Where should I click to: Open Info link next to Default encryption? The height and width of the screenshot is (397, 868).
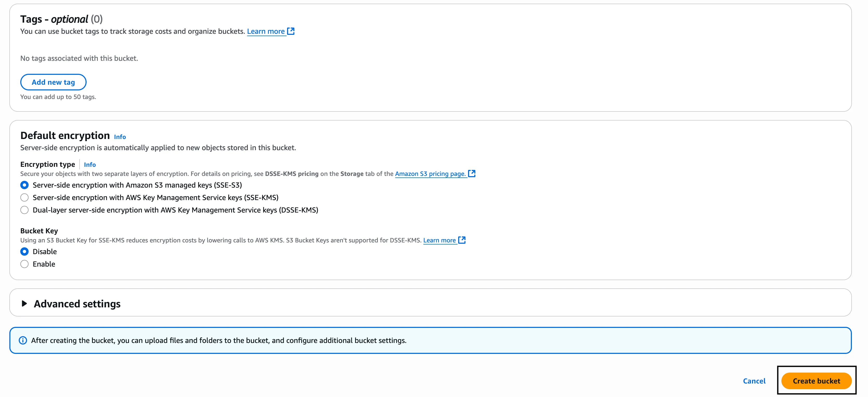[120, 137]
